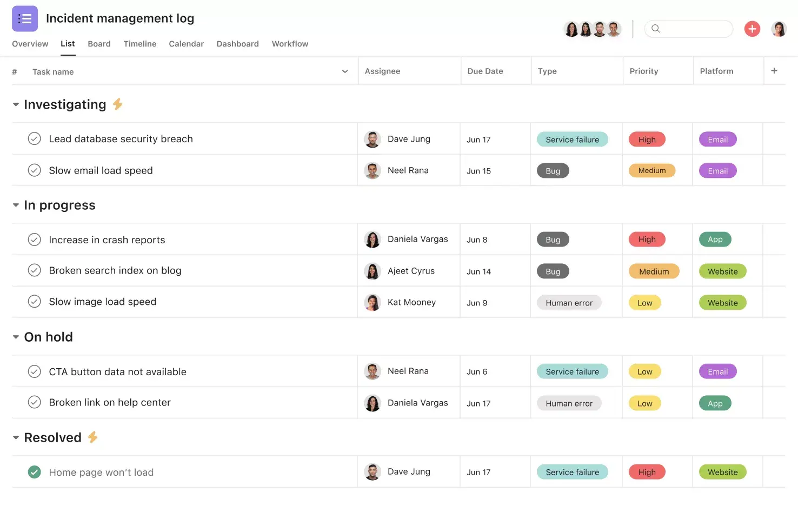The width and height of the screenshot is (798, 532).
Task: Open the Task name sort dropdown
Action: pos(344,71)
